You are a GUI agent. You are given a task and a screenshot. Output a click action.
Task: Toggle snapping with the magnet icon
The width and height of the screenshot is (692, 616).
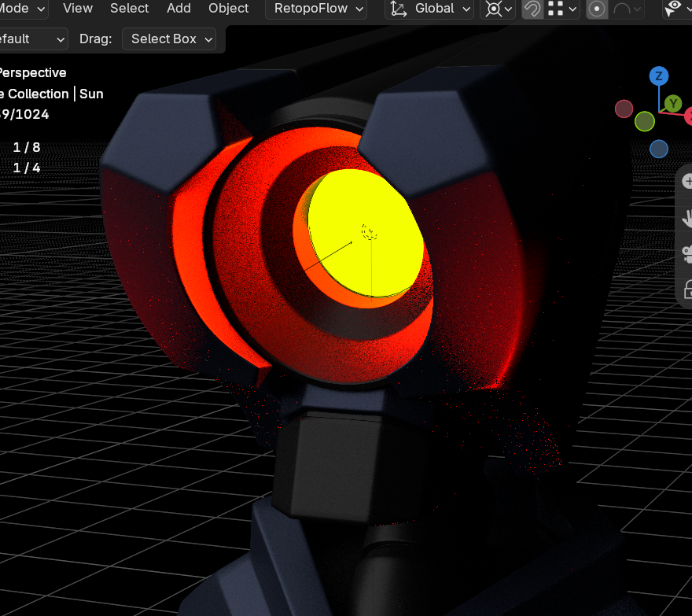[x=532, y=9]
